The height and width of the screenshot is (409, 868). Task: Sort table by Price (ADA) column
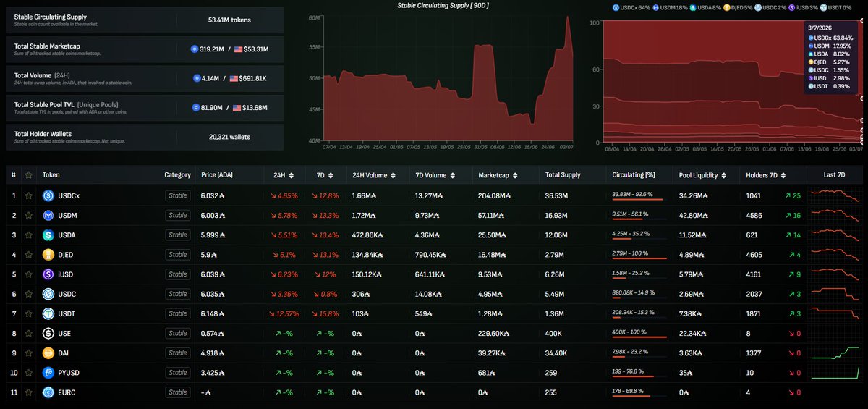click(x=217, y=174)
